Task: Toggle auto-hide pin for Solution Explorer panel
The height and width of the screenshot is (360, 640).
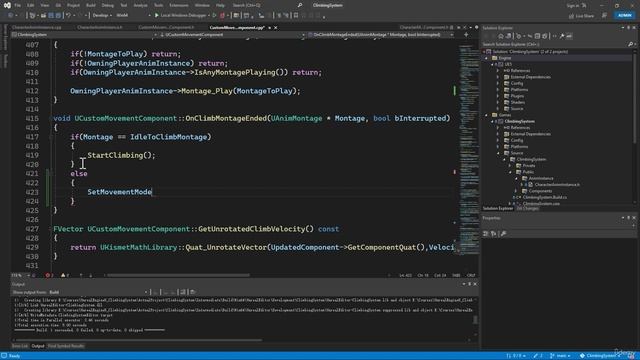Action: (x=629, y=28)
